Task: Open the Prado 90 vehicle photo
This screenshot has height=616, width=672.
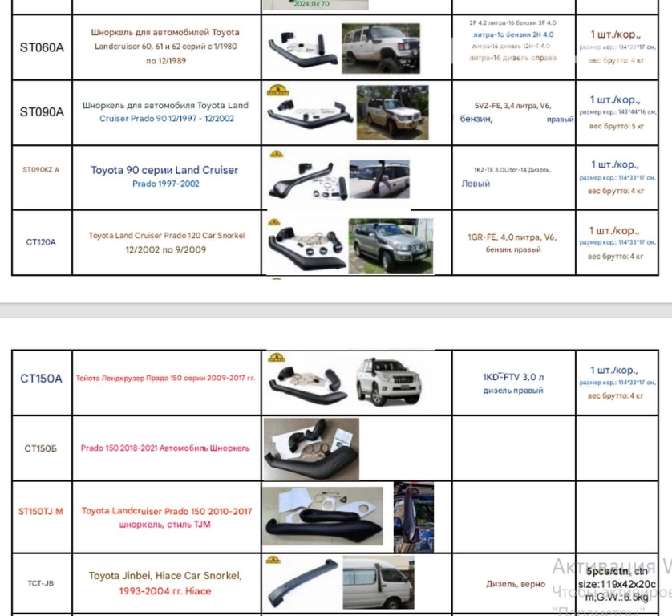Action: coord(393,113)
